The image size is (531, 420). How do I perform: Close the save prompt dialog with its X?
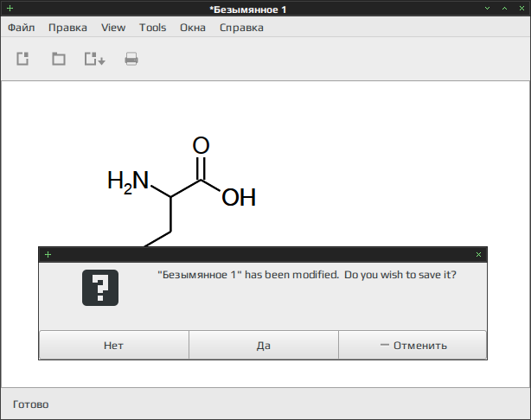pyautogui.click(x=478, y=254)
